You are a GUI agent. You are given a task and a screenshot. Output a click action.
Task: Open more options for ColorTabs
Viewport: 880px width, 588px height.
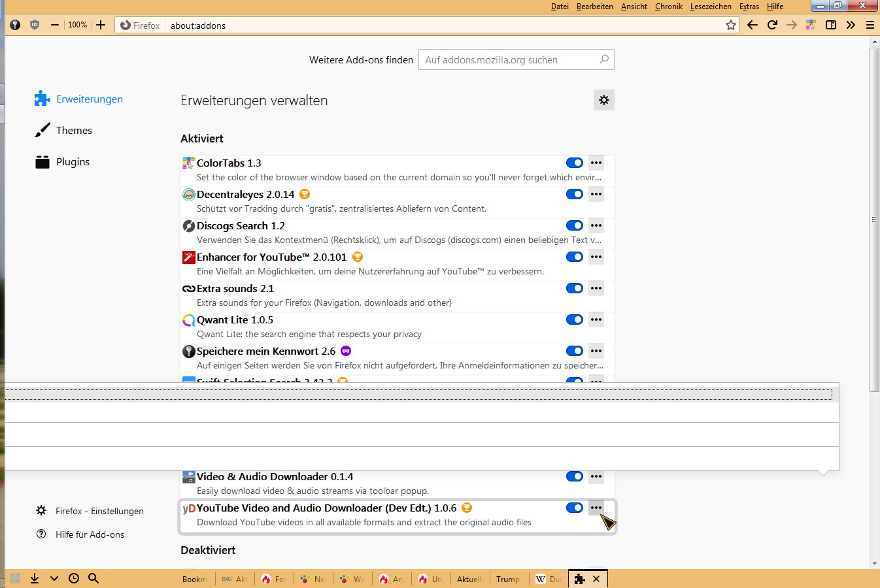(596, 163)
